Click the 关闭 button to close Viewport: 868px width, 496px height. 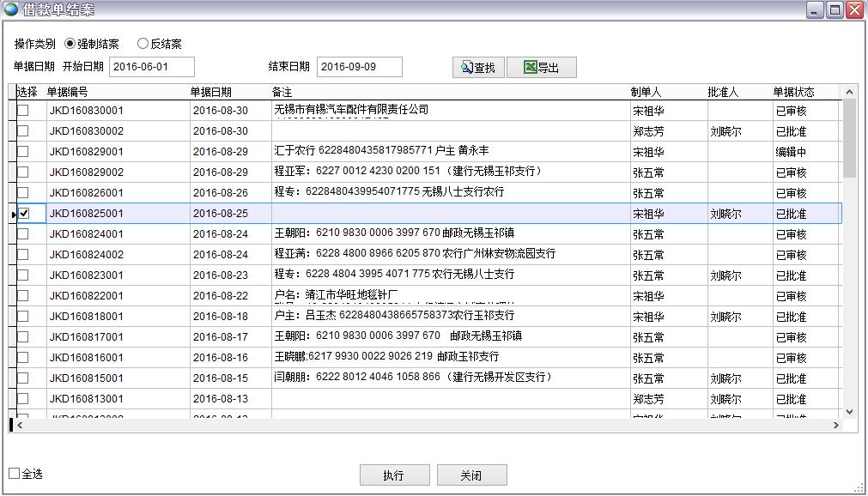(472, 475)
